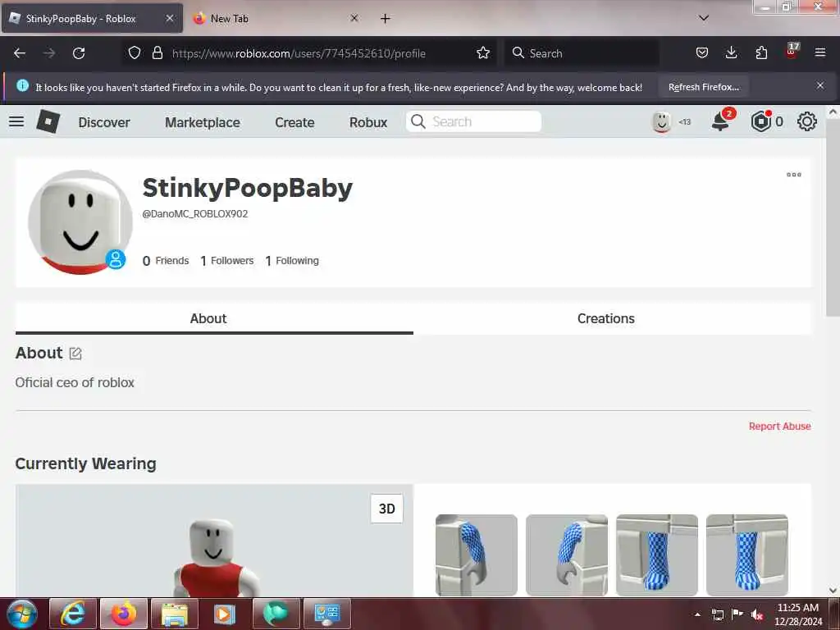Close the New Tab tab
840x630 pixels.
354,18
